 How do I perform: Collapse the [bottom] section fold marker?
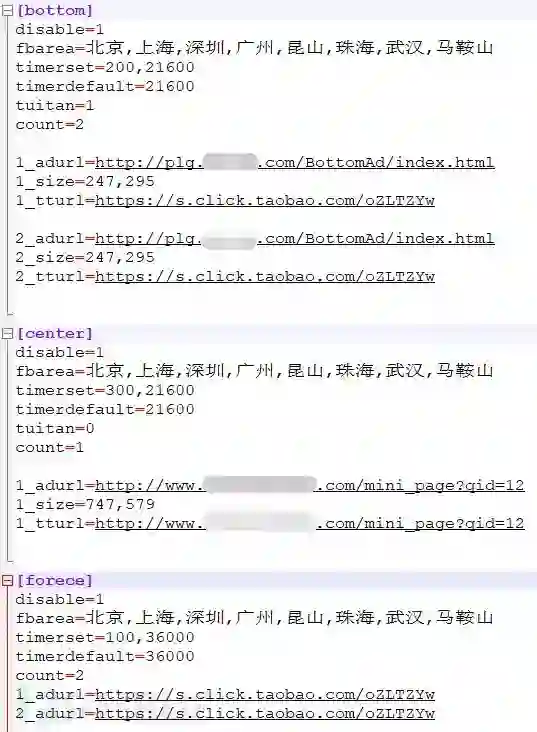point(7,11)
